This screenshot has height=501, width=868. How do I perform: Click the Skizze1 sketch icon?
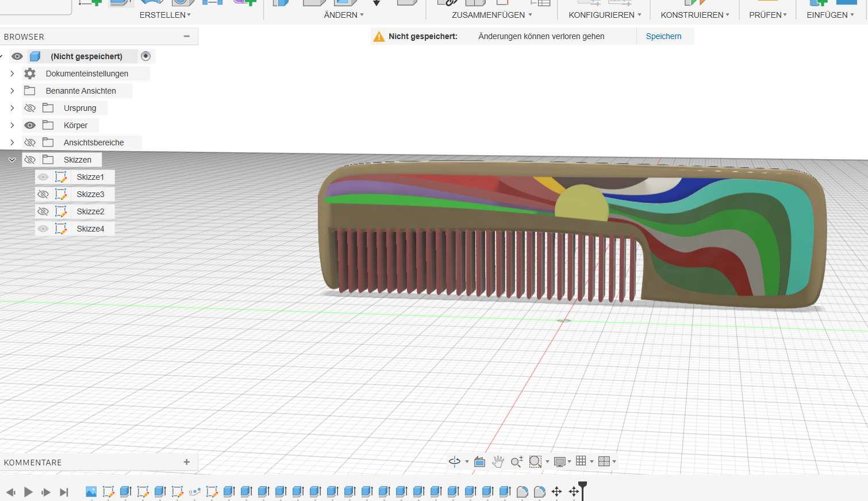(x=60, y=177)
